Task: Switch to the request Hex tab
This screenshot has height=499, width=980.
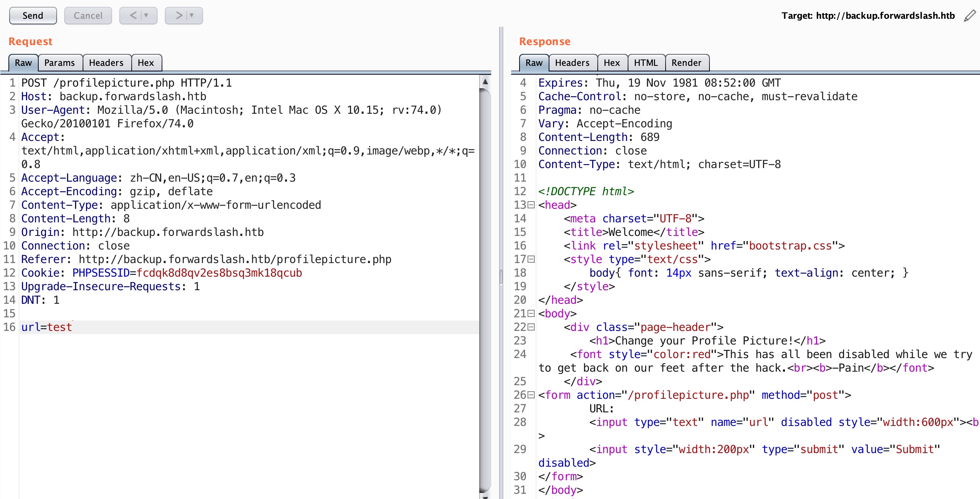Action: click(x=146, y=63)
